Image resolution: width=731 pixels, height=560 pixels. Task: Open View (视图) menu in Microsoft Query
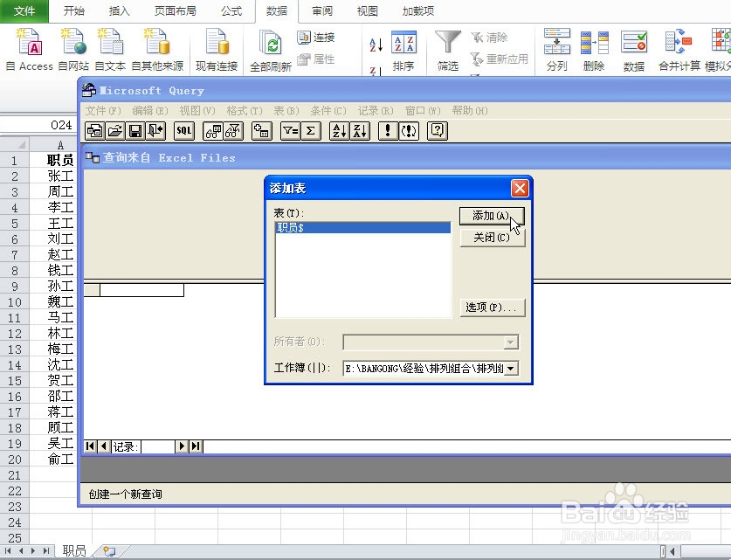(x=197, y=111)
